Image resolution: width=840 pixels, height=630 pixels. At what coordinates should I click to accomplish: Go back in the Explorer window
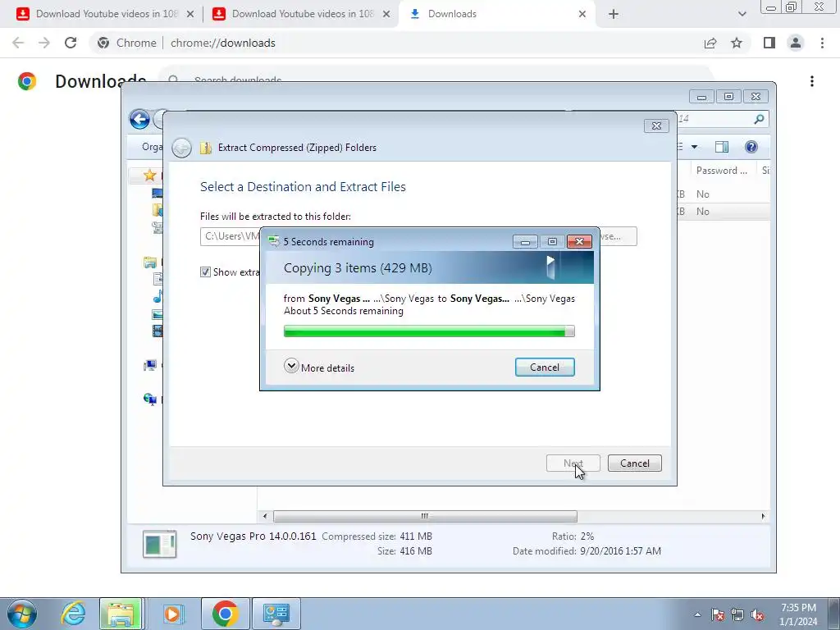(139, 119)
